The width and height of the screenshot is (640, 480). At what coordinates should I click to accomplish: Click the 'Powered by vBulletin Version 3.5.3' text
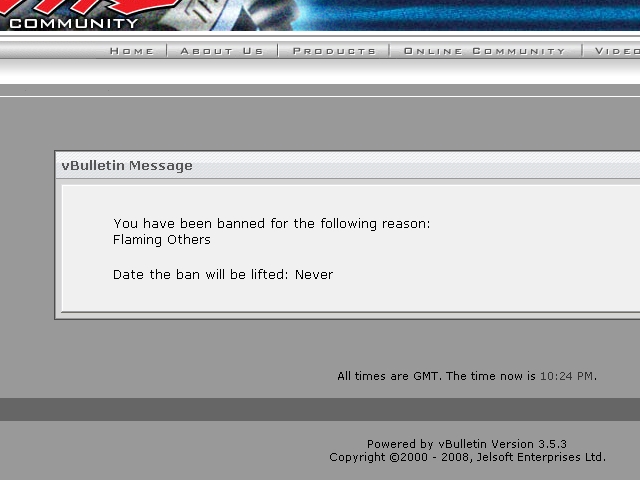(467, 444)
